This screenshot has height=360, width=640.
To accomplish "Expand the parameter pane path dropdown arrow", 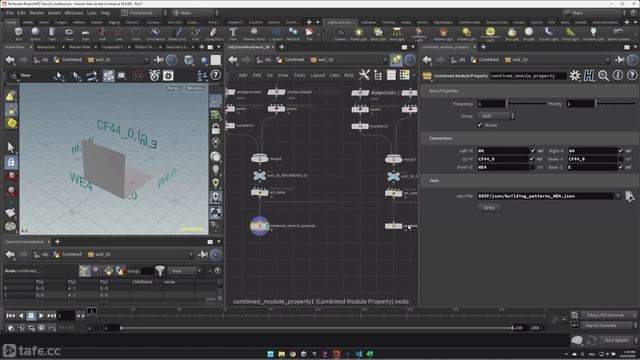I will (607, 60).
